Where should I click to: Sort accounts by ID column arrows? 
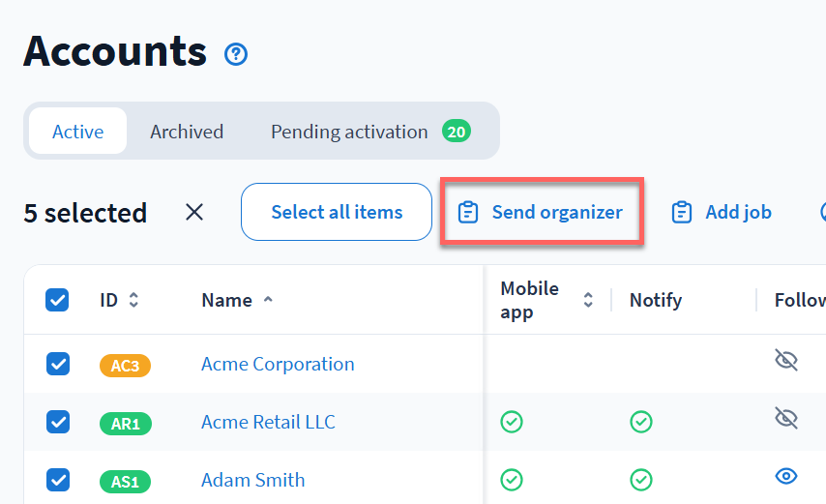[133, 300]
